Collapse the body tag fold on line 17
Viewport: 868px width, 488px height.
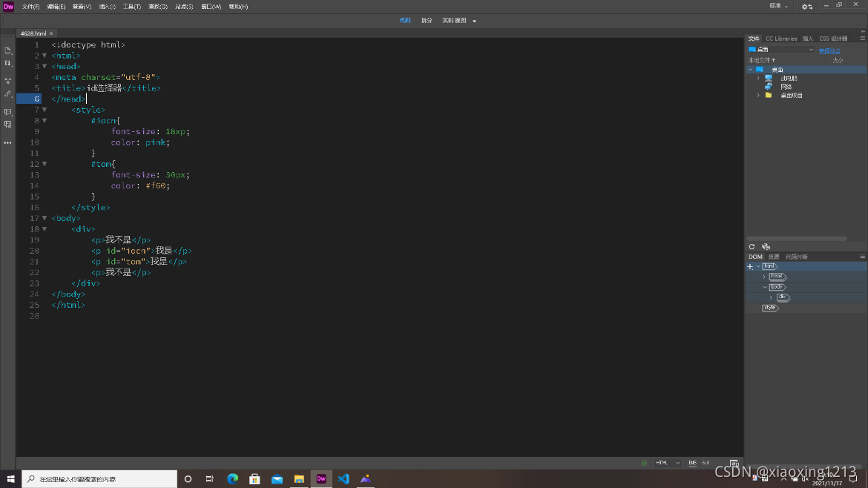(45, 218)
